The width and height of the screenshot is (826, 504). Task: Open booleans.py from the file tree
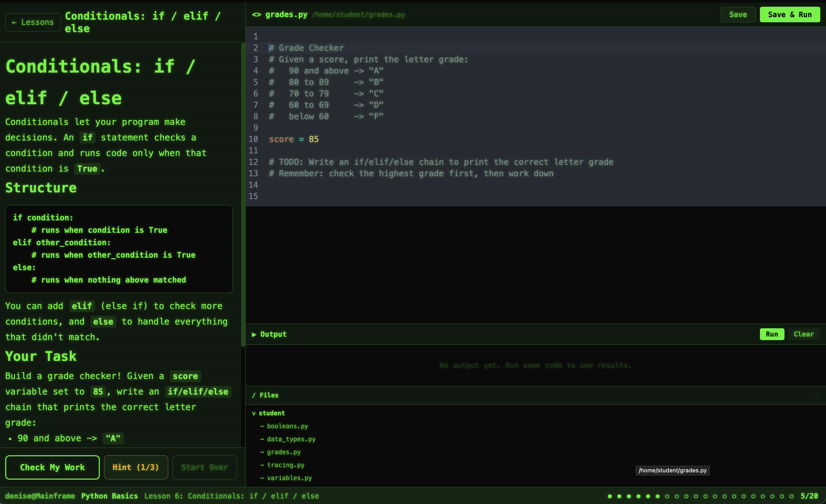[287, 426]
